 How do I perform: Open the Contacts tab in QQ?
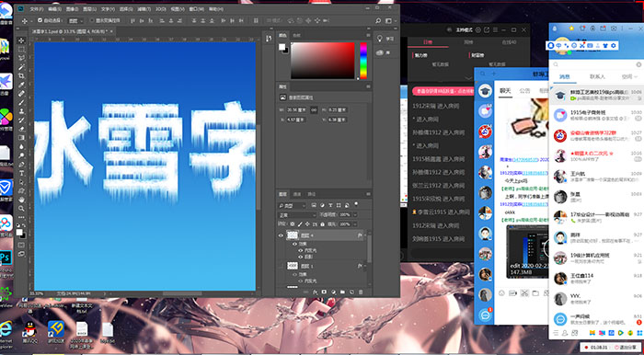tap(597, 76)
